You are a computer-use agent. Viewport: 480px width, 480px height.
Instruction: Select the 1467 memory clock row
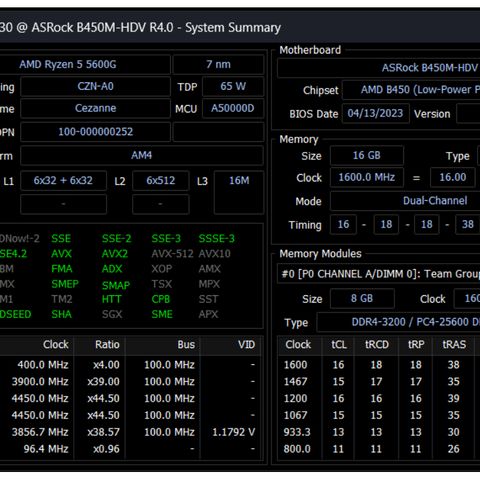click(379, 382)
